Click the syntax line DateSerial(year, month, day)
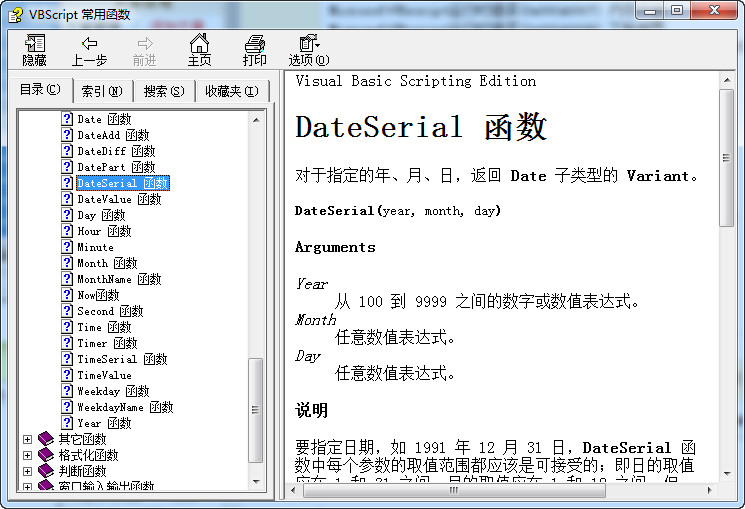The width and height of the screenshot is (745, 509). 398,211
